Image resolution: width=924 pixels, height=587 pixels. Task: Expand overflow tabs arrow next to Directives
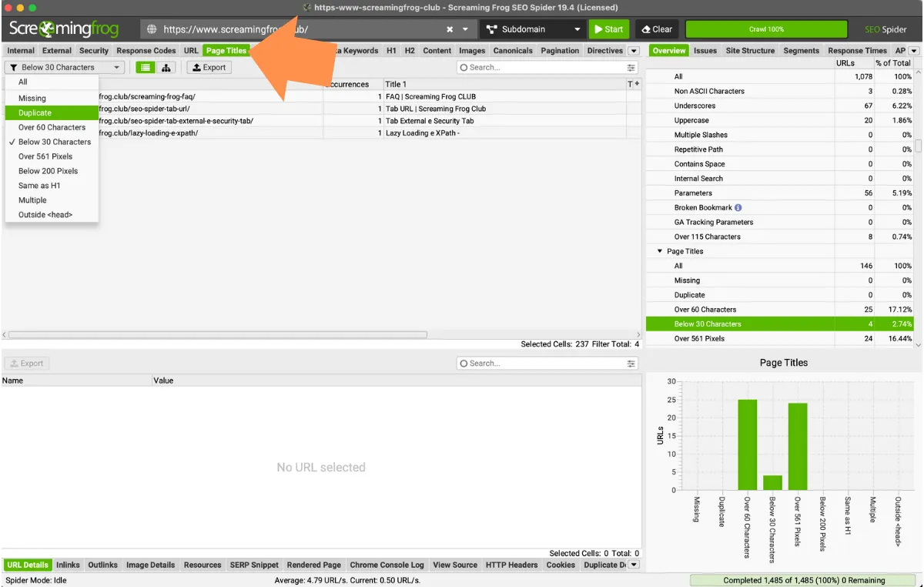pyautogui.click(x=634, y=51)
